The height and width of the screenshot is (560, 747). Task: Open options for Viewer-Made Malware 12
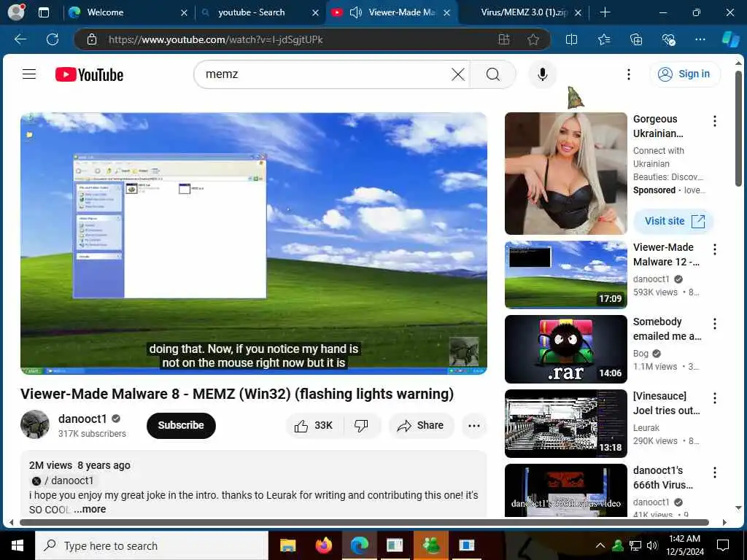[x=715, y=249]
